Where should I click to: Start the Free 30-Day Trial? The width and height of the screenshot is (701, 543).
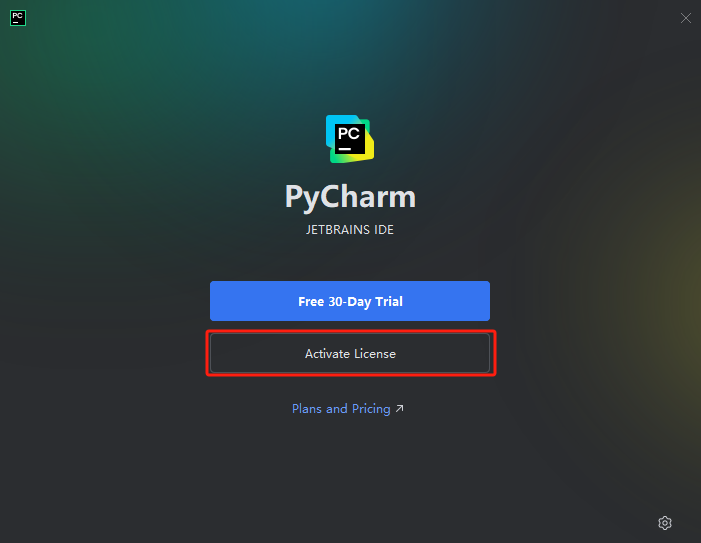point(350,301)
